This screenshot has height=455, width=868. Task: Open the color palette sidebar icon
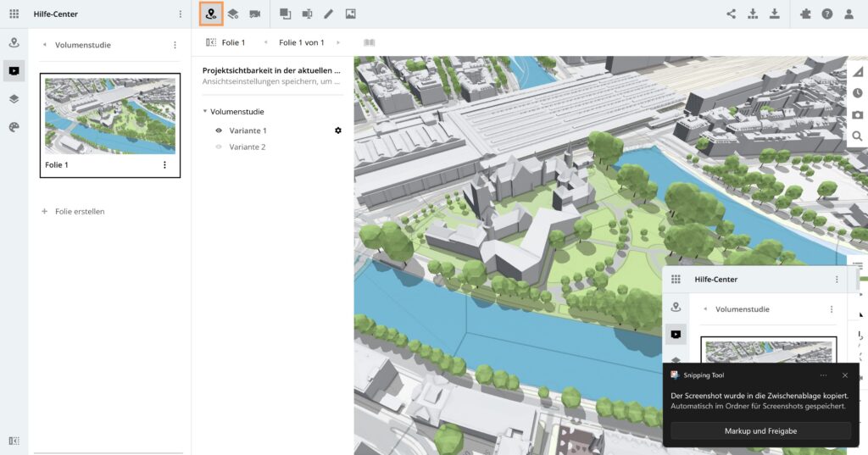(14, 126)
